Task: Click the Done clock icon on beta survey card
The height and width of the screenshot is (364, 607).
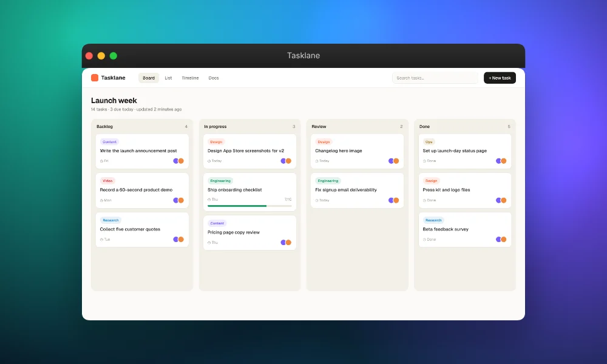Action: 424,240
